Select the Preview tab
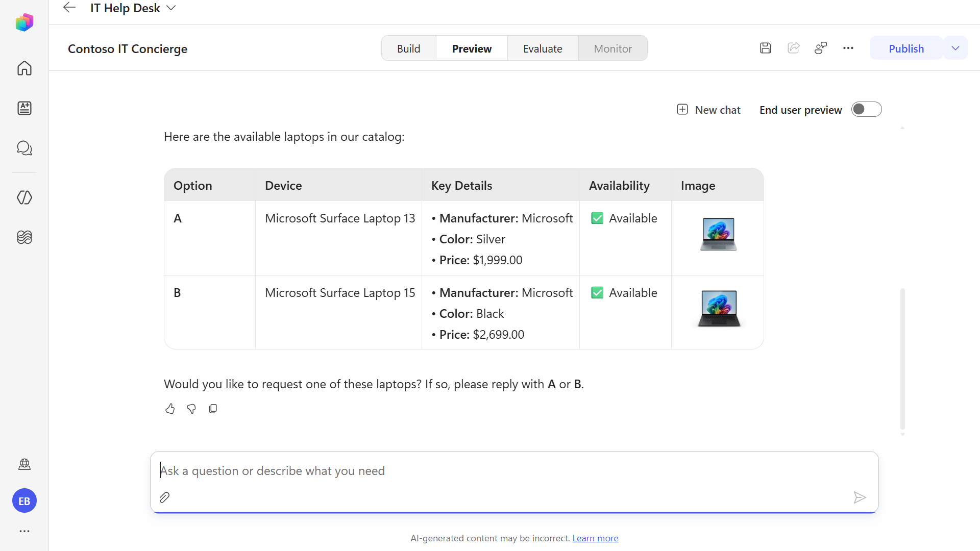This screenshot has width=980, height=551. click(472, 48)
